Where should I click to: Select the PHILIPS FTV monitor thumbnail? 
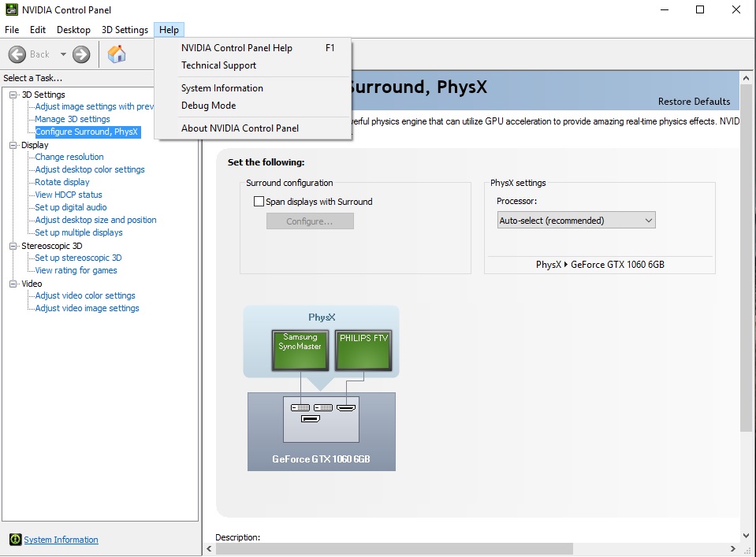[x=363, y=351]
